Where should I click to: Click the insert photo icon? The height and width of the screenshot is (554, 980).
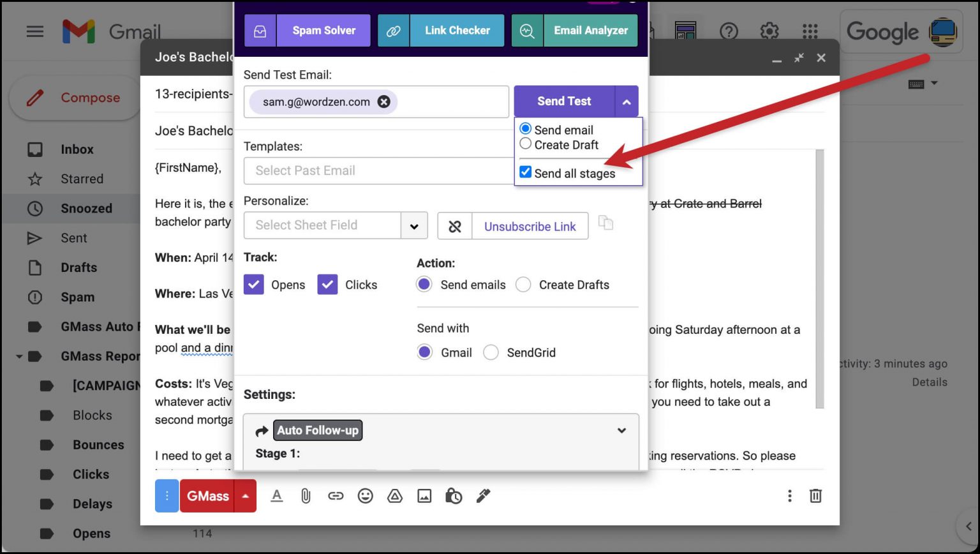pos(424,496)
